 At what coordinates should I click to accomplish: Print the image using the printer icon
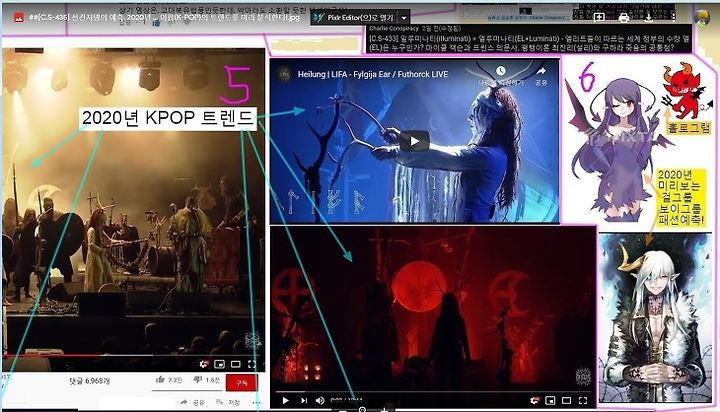(x=624, y=17)
